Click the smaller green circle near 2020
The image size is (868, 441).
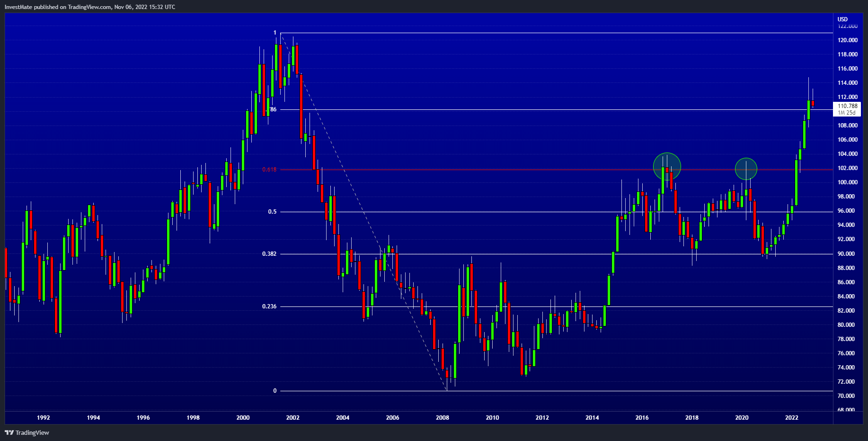[x=746, y=169]
